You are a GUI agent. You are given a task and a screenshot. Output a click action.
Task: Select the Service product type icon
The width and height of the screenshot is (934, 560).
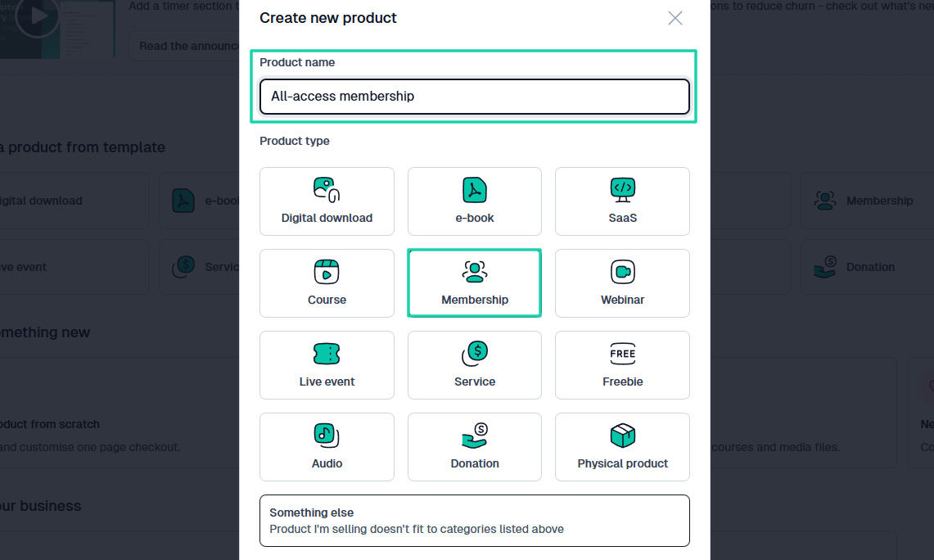pos(474,354)
